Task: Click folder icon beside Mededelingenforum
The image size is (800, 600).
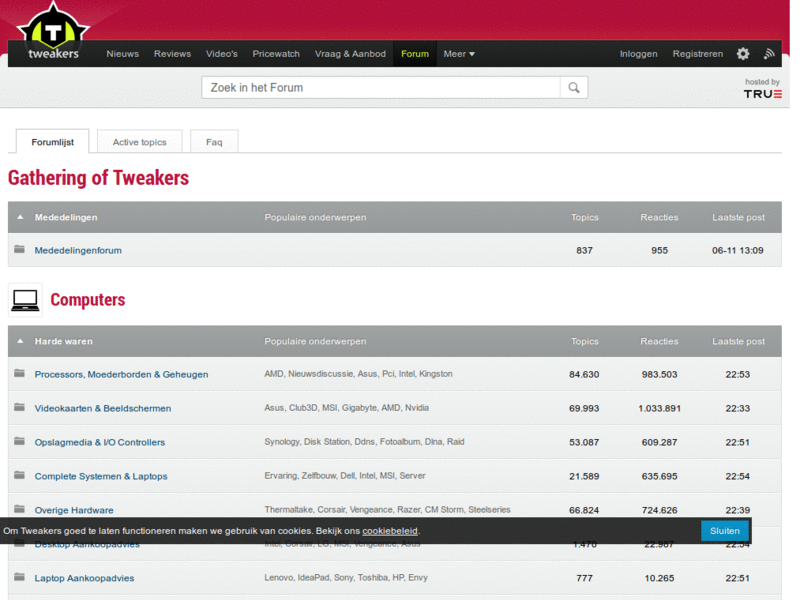Action: [19, 250]
